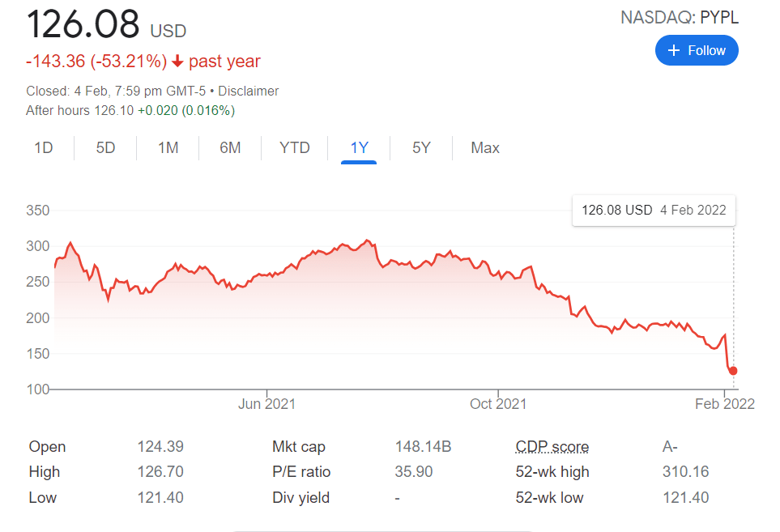Click the 126.08 USD chart tooltip
The height and width of the screenshot is (532, 780).
(x=654, y=210)
